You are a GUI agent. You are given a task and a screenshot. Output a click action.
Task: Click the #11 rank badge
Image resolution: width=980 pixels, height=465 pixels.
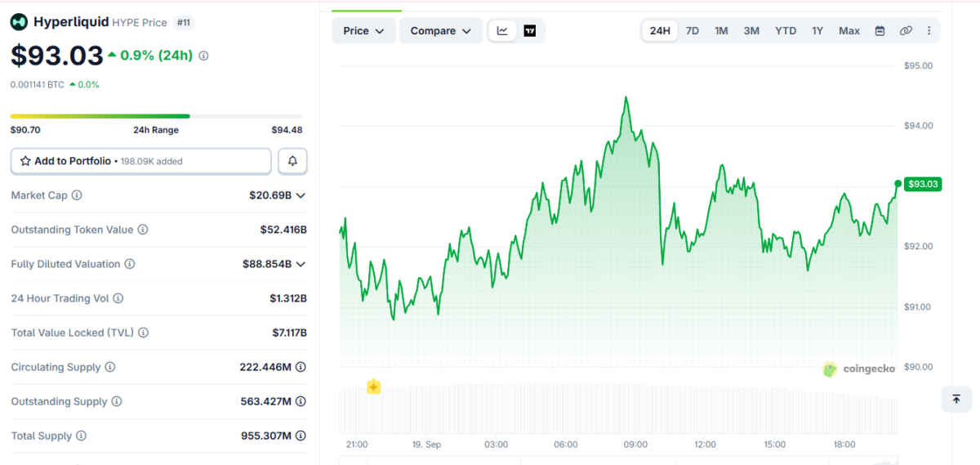click(185, 22)
